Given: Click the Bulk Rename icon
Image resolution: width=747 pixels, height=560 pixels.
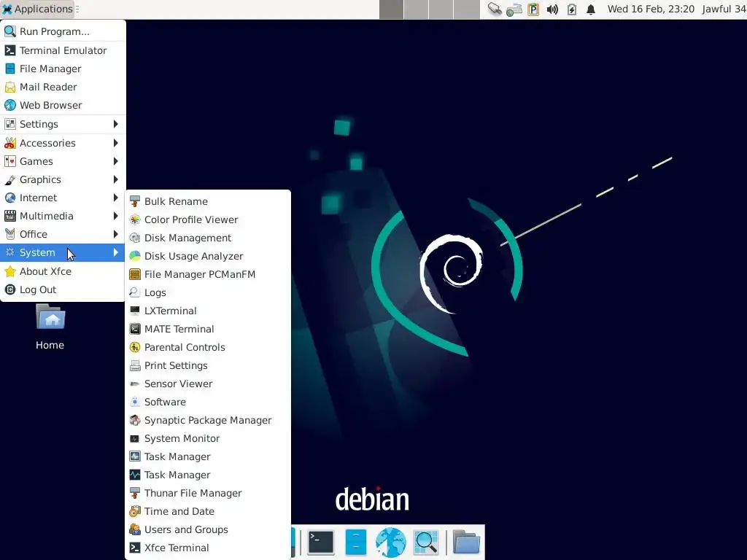Looking at the screenshot, I should tap(135, 201).
